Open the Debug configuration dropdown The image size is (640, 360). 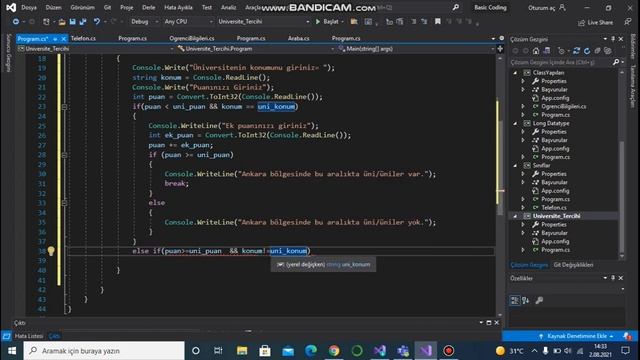(144, 22)
